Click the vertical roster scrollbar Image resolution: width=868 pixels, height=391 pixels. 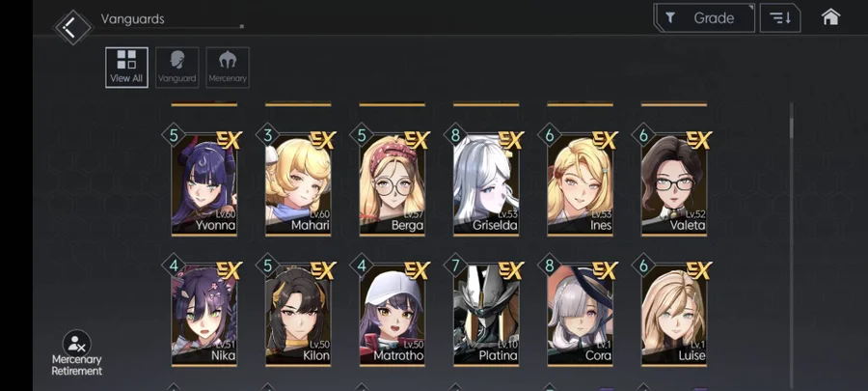pyautogui.click(x=791, y=245)
